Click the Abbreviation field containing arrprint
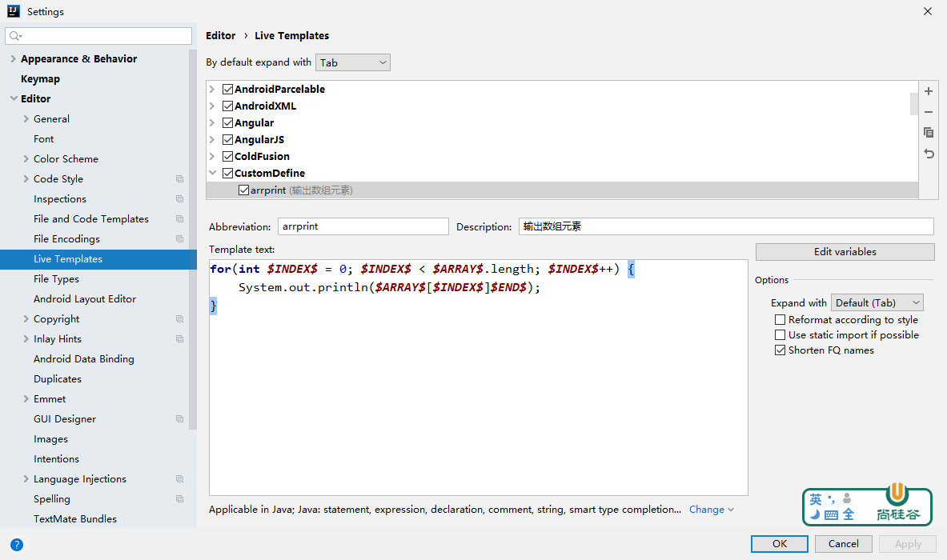Image resolution: width=947 pixels, height=560 pixels. click(x=363, y=226)
